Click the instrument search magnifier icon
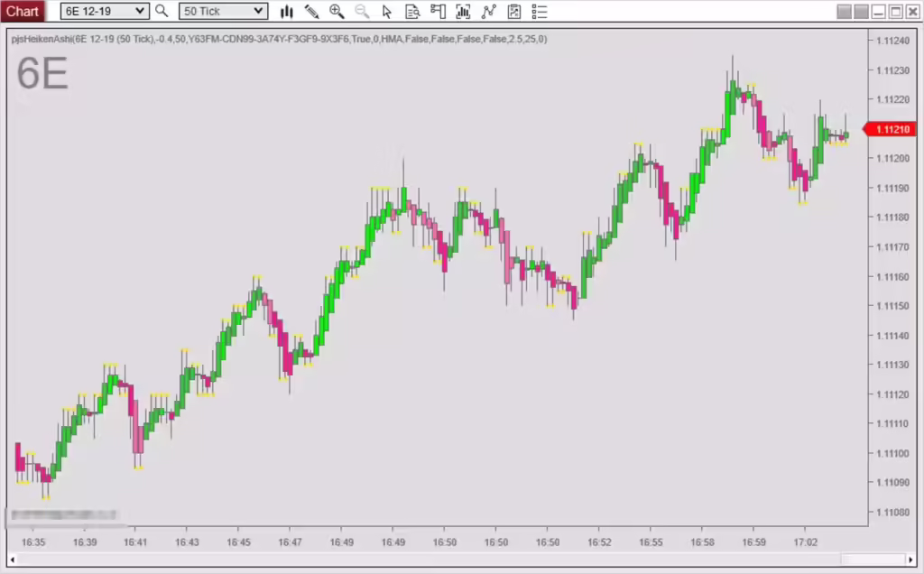Screen dimensions: 924x574 (x=162, y=11)
